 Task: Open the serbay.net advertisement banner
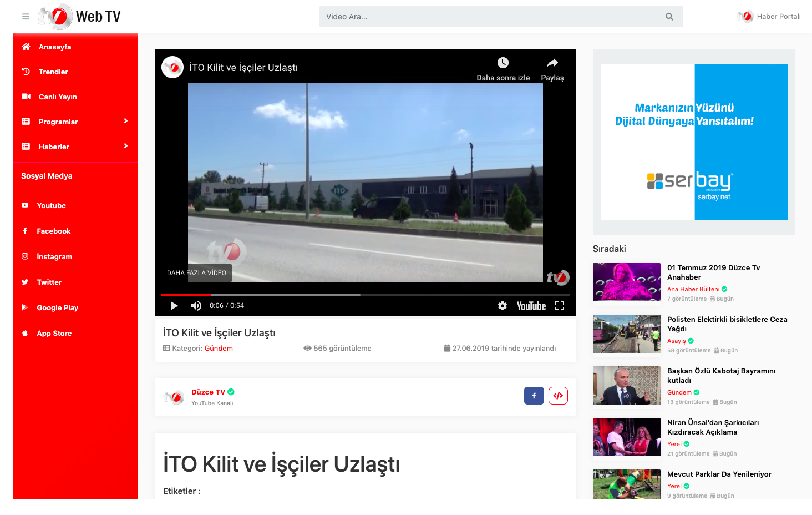tap(694, 142)
